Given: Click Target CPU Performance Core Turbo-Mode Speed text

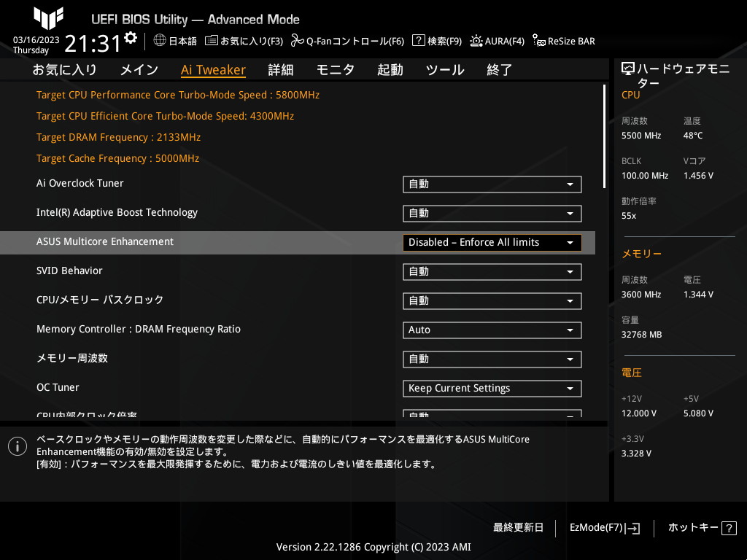Looking at the screenshot, I should (178, 95).
